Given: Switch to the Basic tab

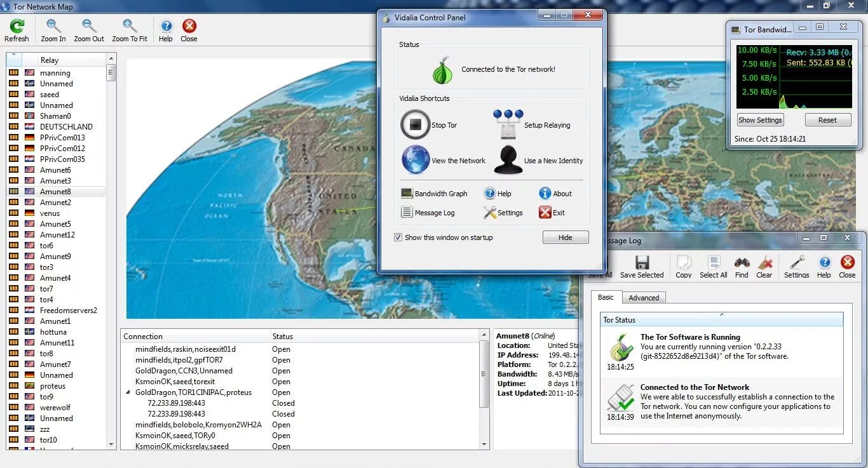Looking at the screenshot, I should [x=606, y=297].
